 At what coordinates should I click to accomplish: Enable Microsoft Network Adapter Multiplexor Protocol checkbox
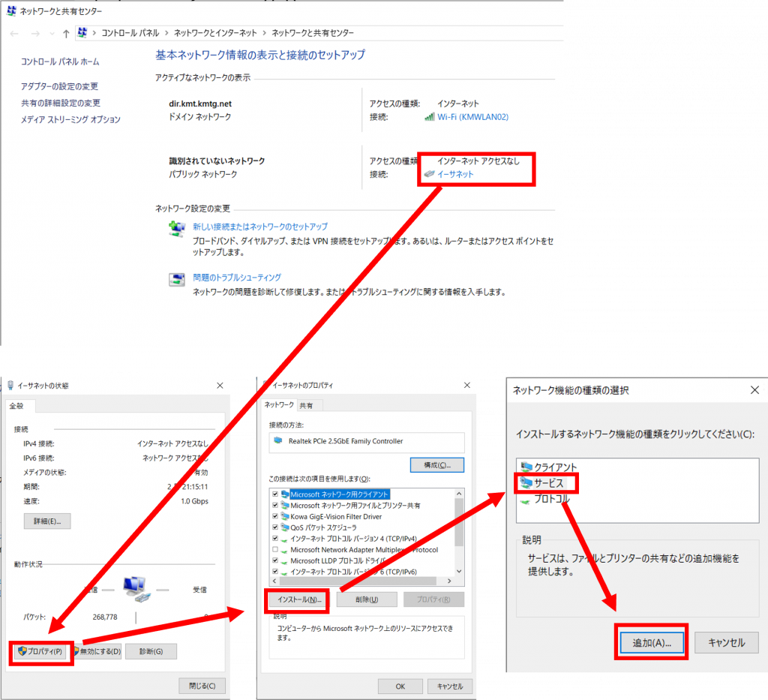275,550
